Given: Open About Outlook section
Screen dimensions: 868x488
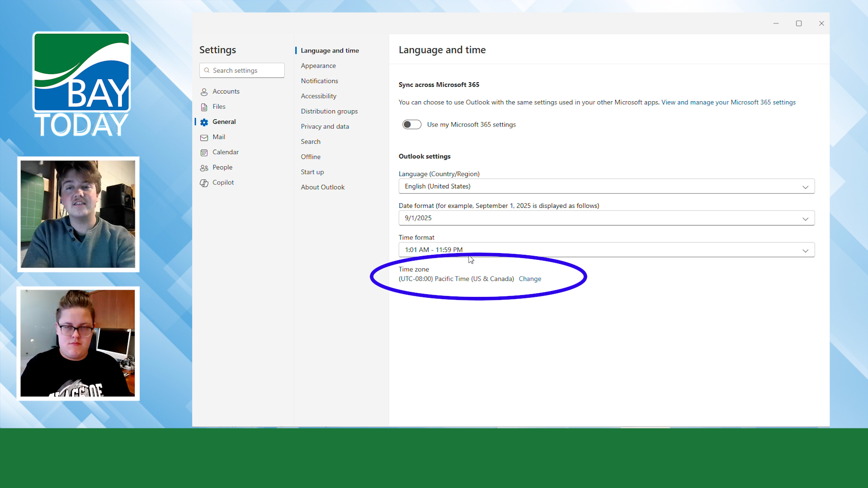Looking at the screenshot, I should 322,187.
